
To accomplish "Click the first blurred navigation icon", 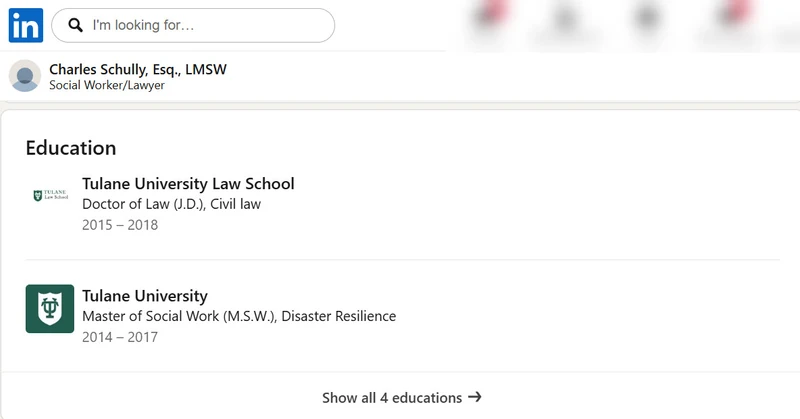I will click(x=491, y=18).
